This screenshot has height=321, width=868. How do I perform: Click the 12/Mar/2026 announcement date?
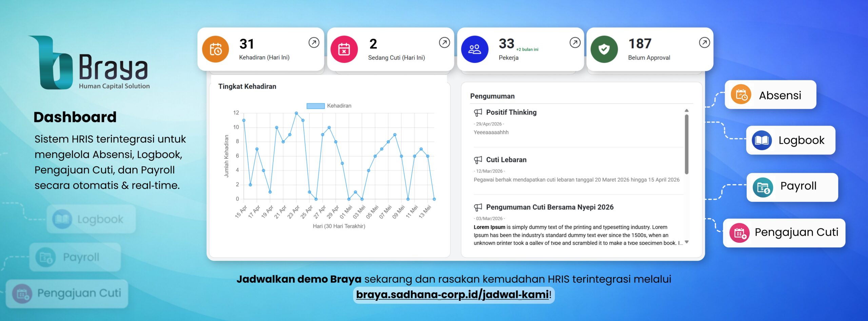489,171
